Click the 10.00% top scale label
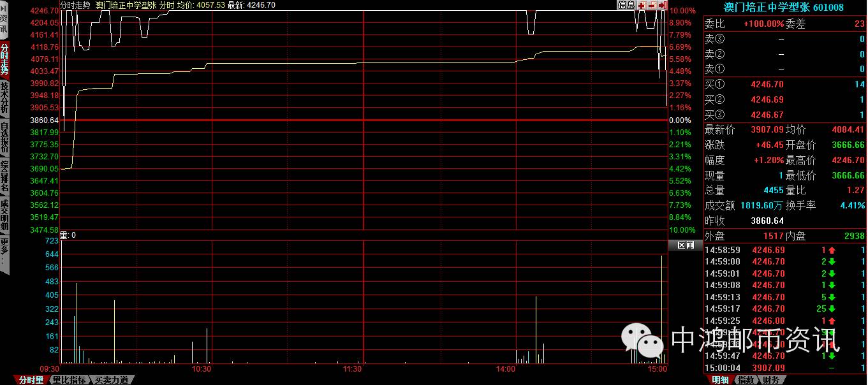 682,11
